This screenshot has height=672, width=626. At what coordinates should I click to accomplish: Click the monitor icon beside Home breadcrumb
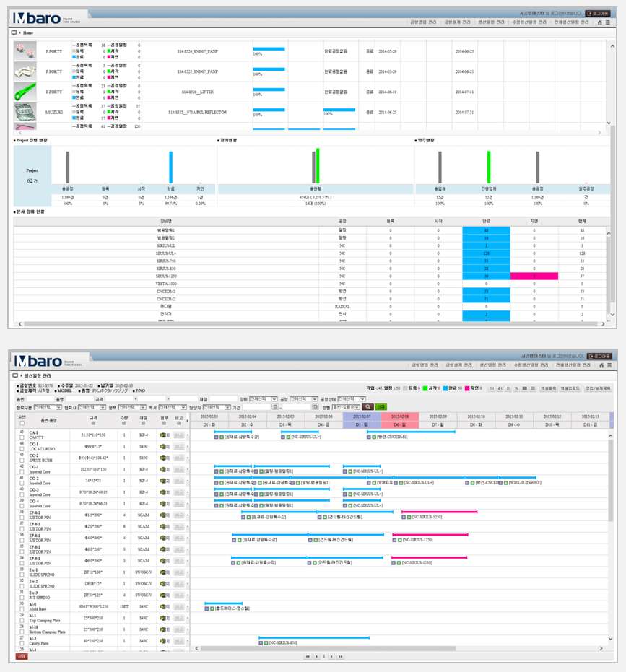[15, 32]
